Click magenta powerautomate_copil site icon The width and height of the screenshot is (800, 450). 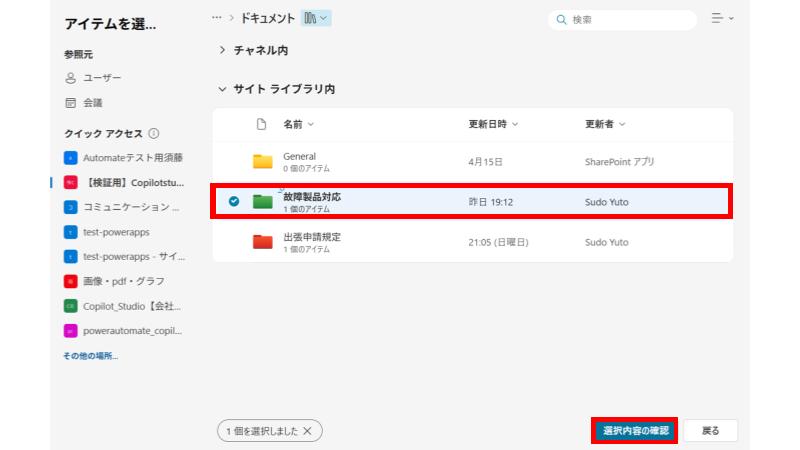coord(70,330)
